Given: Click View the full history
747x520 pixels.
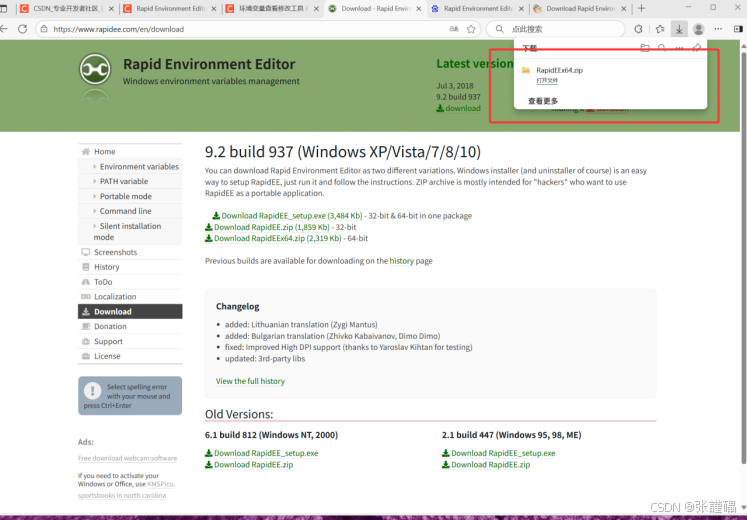Looking at the screenshot, I should click(x=250, y=381).
